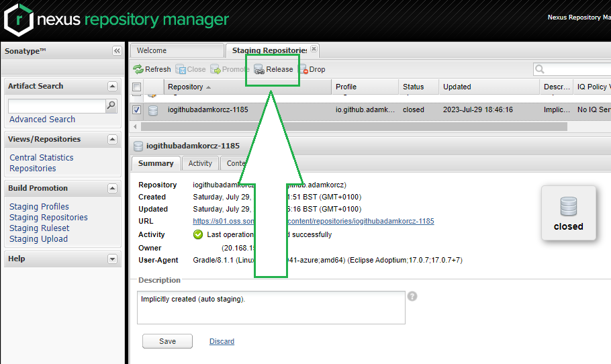Viewport: 611px width, 364px height.
Task: Close the Staging Repositories tab
Action: (x=314, y=49)
